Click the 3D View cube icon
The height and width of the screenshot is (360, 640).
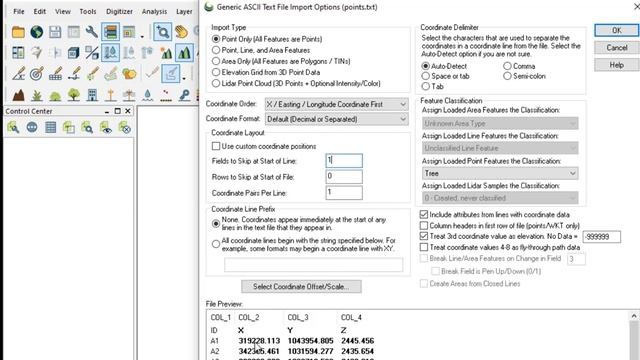pos(73,53)
